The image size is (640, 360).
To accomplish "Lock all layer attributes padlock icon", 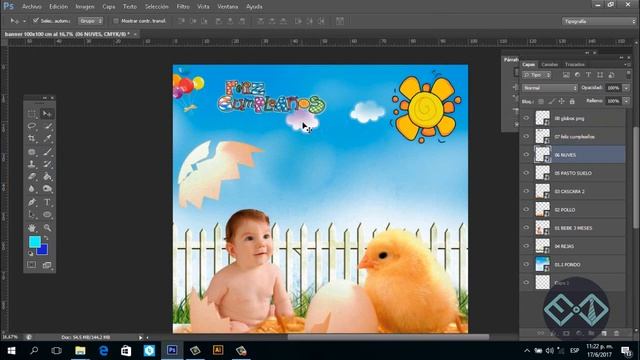I will click(x=572, y=101).
